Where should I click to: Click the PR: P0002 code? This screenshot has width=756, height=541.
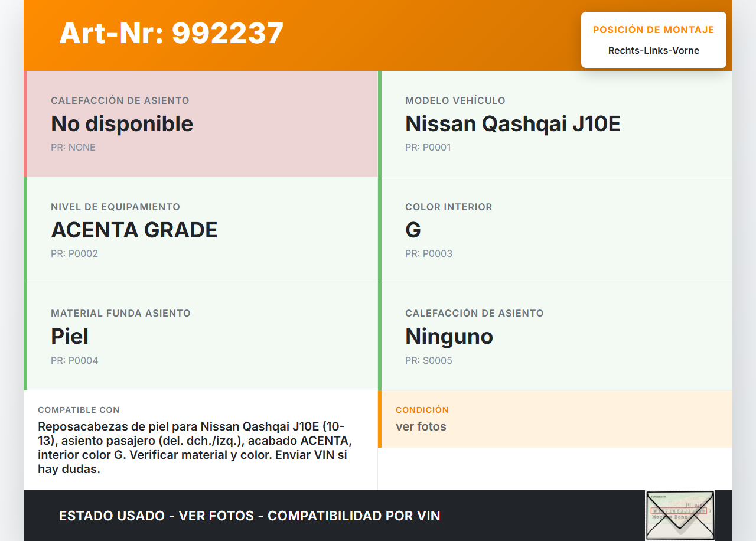click(x=74, y=254)
